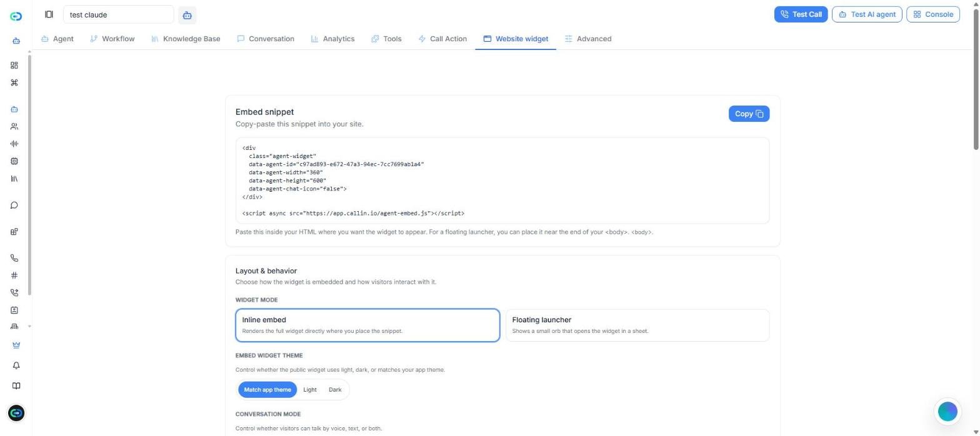Click the blocks integrations icon in sidebar
Viewport: 980px width, 436px height.
pos(14,232)
